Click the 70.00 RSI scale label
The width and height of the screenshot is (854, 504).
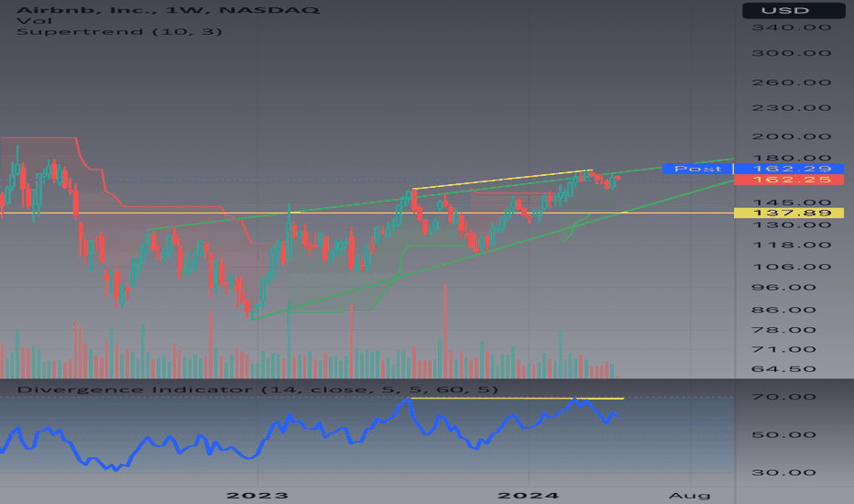783,397
